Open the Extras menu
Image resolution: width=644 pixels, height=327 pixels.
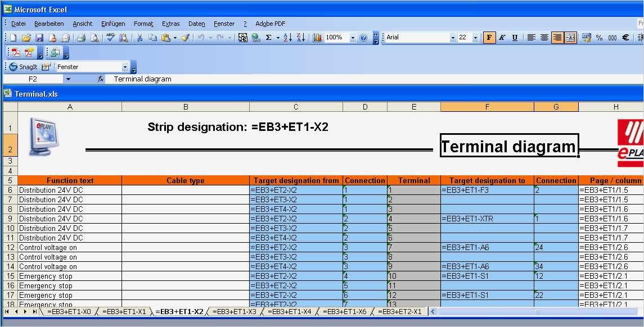click(170, 24)
